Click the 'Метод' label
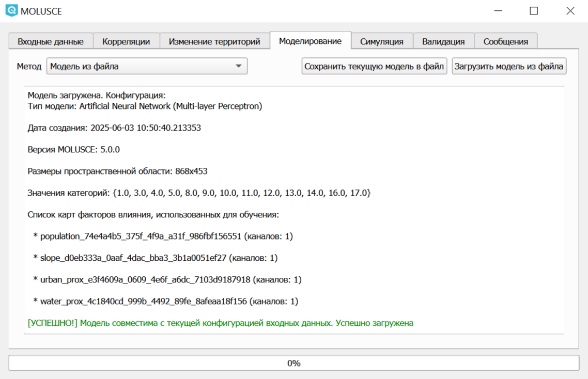Image resolution: width=588 pixels, height=379 pixels. click(x=29, y=67)
